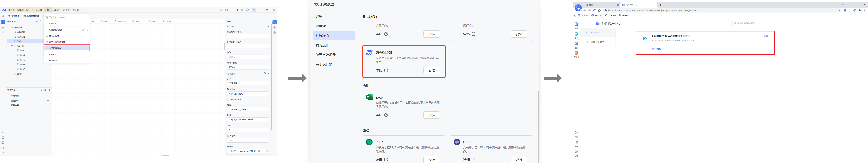
Task: Toggle the 输入前点击 checkbox
Action: tap(229, 100)
